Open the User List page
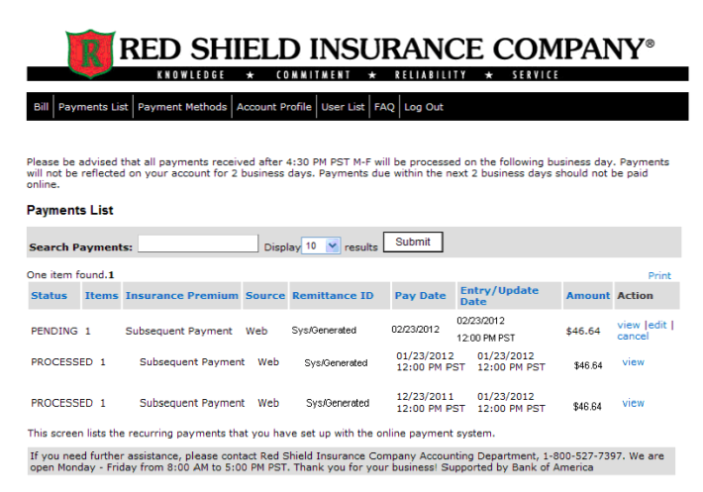This screenshot has height=492, width=703. click(x=343, y=107)
